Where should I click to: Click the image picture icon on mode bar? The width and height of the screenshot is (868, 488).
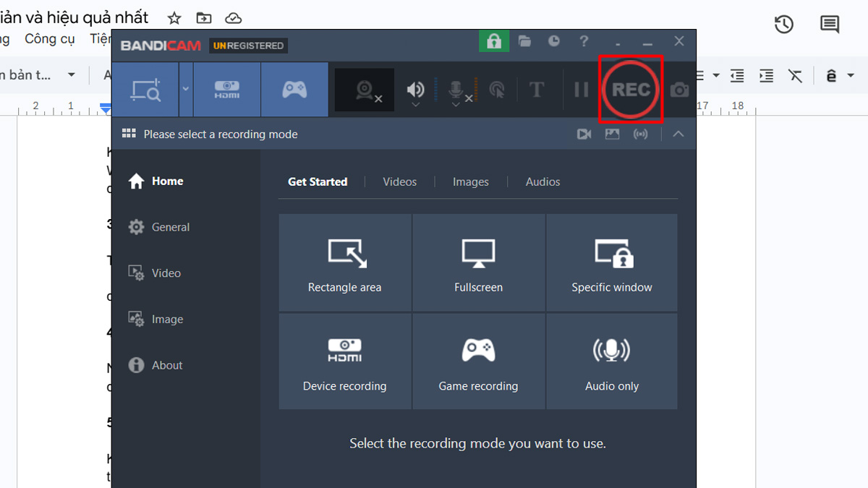point(613,134)
